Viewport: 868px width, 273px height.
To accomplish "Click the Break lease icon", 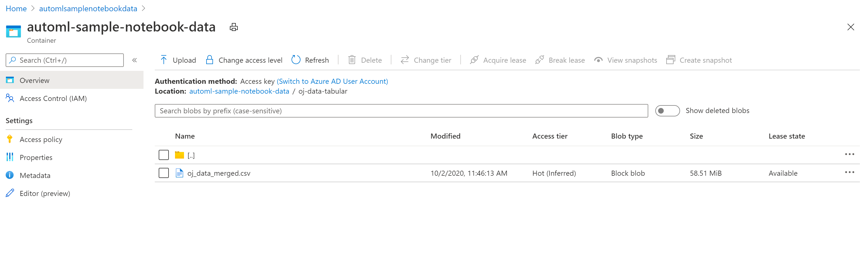I will click(539, 60).
